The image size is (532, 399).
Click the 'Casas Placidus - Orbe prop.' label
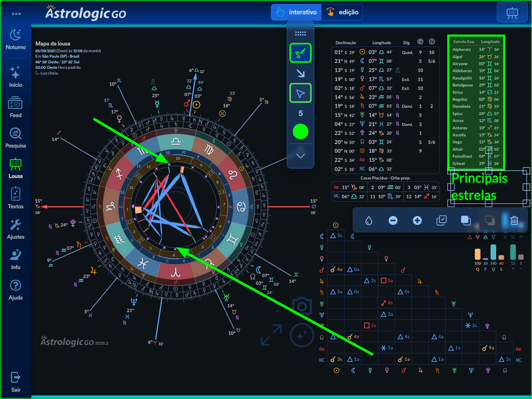pos(385,178)
